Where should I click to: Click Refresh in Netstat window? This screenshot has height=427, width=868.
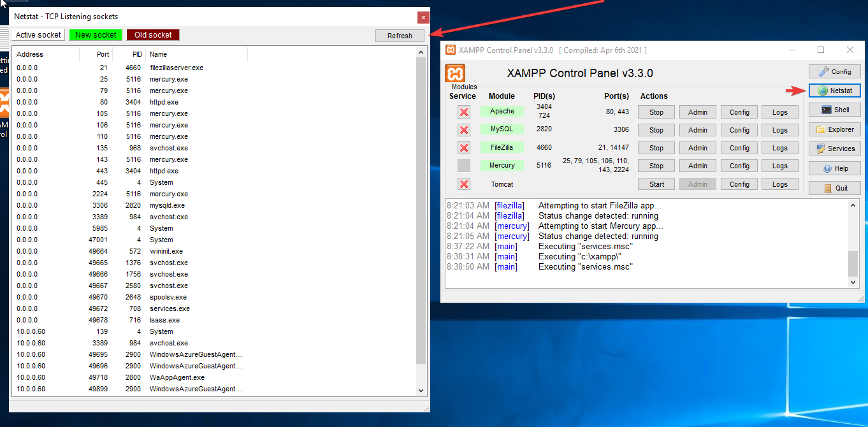pyautogui.click(x=400, y=36)
